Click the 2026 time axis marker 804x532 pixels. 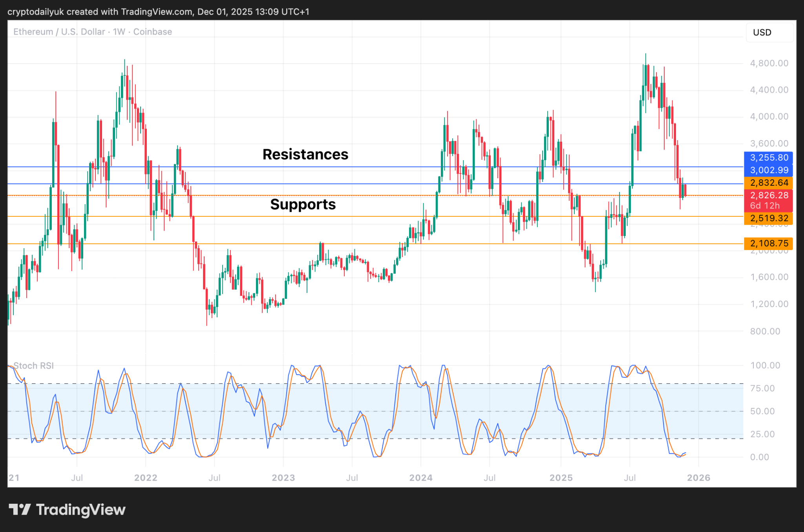[698, 478]
